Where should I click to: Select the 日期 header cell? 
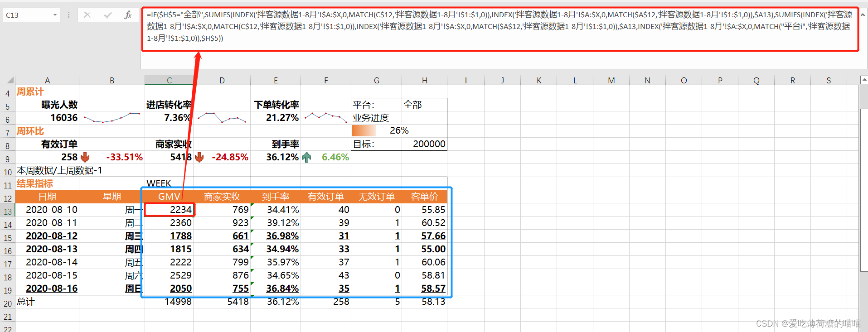coord(47,197)
